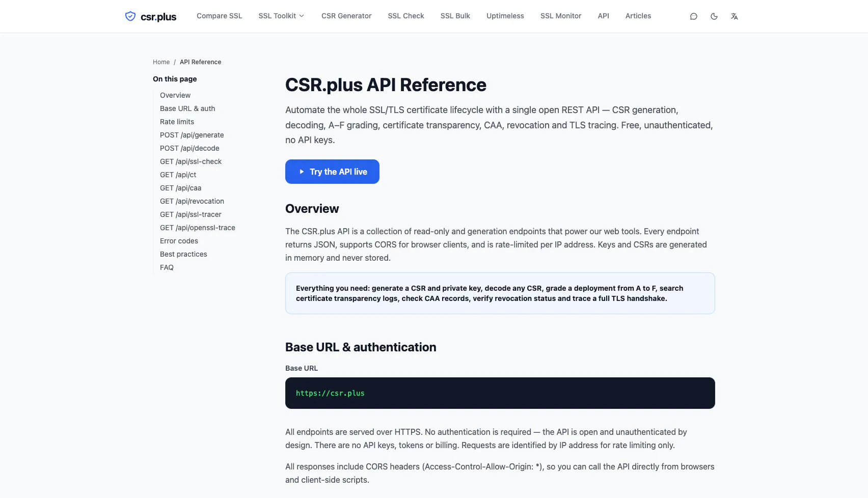This screenshot has height=498, width=868.
Task: Click the 'On this page' label
Action: coord(175,79)
